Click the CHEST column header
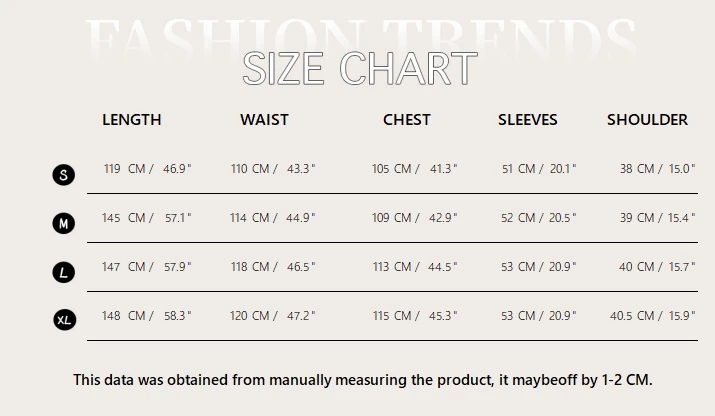Screen dimensions: 715x416 point(407,120)
